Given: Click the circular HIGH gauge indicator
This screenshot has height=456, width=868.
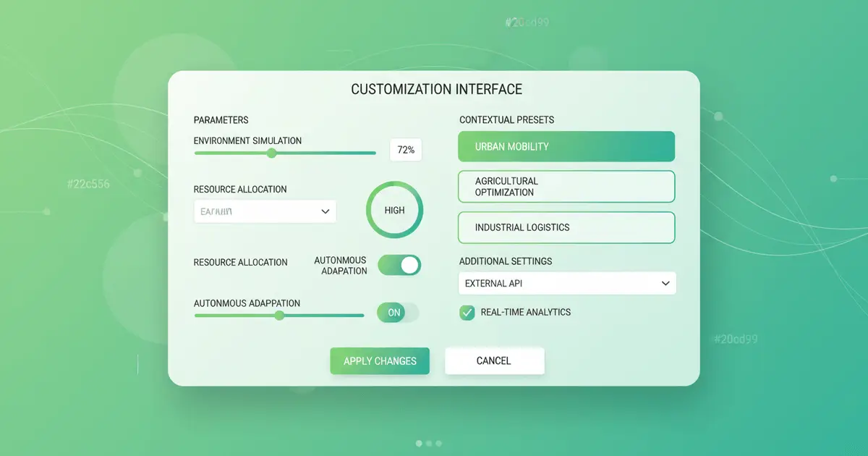Looking at the screenshot, I should coord(394,209).
